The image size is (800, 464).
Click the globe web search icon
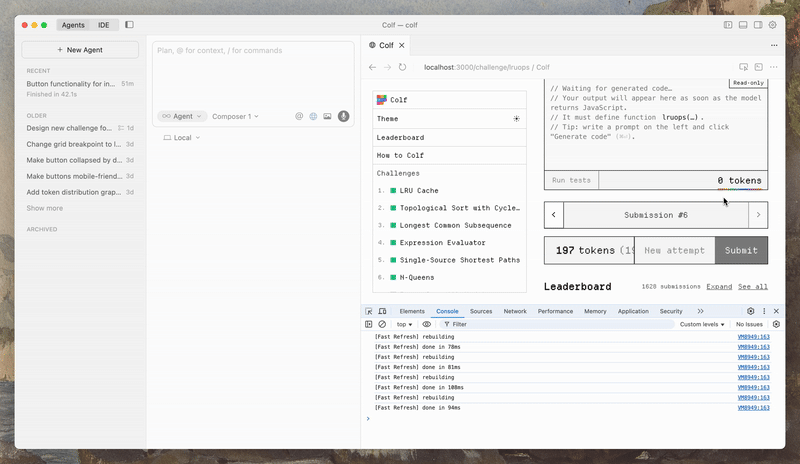(x=313, y=116)
